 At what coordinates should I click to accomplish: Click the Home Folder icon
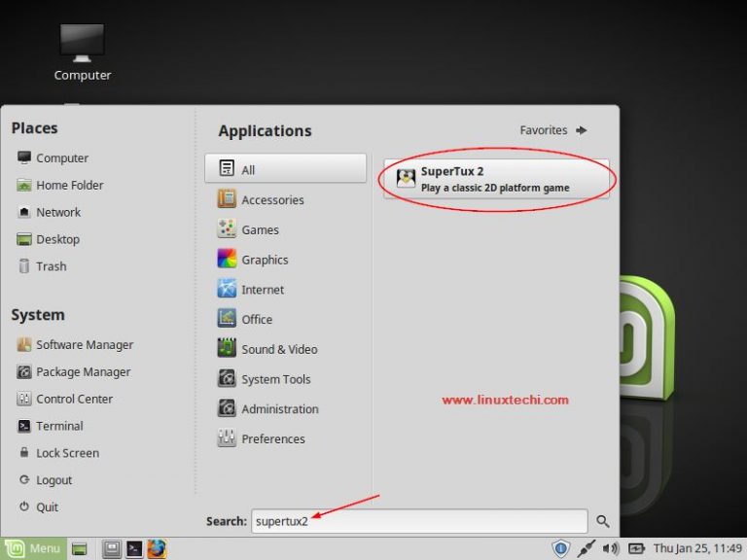click(24, 185)
